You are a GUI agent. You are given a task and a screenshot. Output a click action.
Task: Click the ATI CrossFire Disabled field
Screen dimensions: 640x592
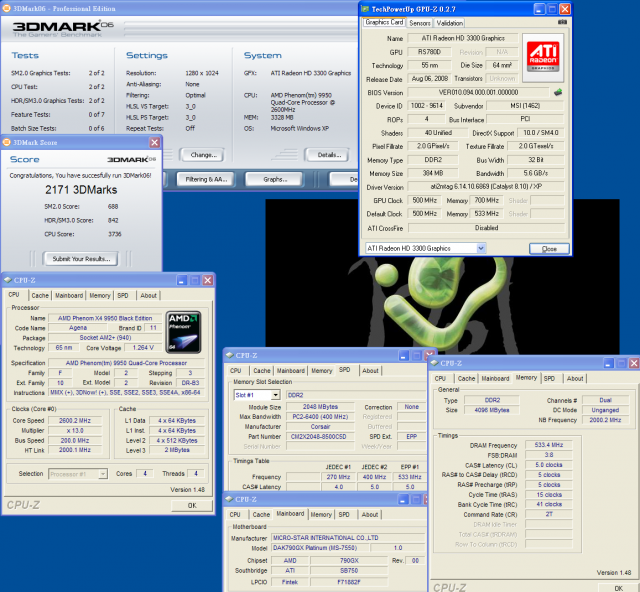486,228
